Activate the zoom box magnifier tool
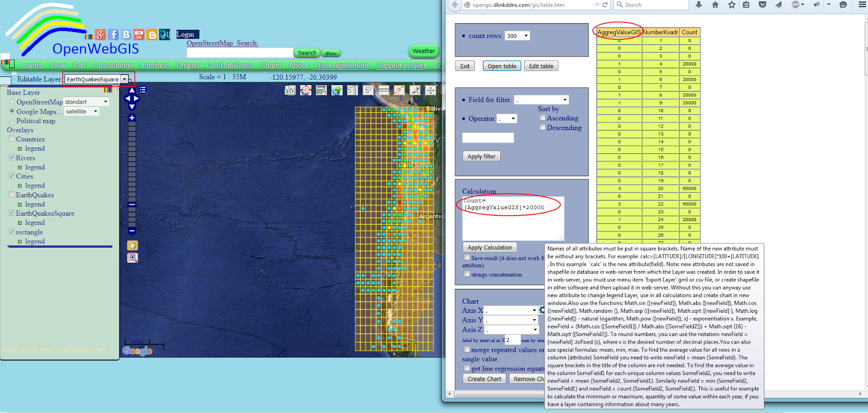Screen dimensions: 868x413 132,258
